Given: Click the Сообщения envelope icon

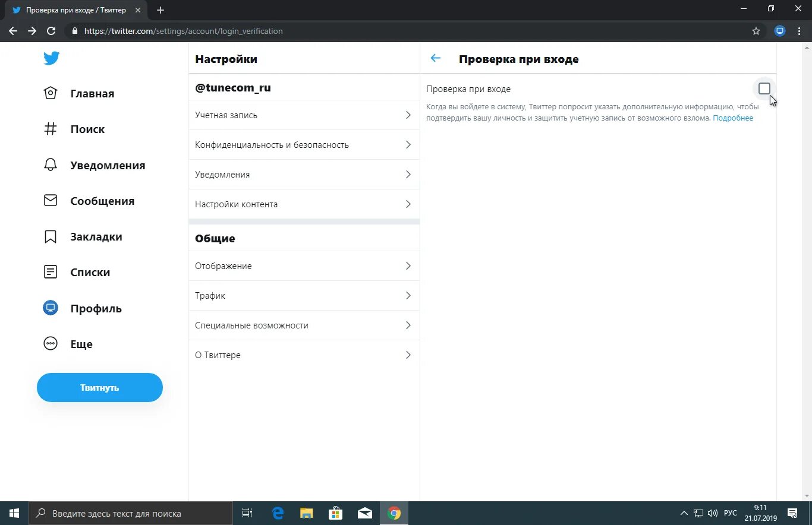Looking at the screenshot, I should pyautogui.click(x=51, y=201).
